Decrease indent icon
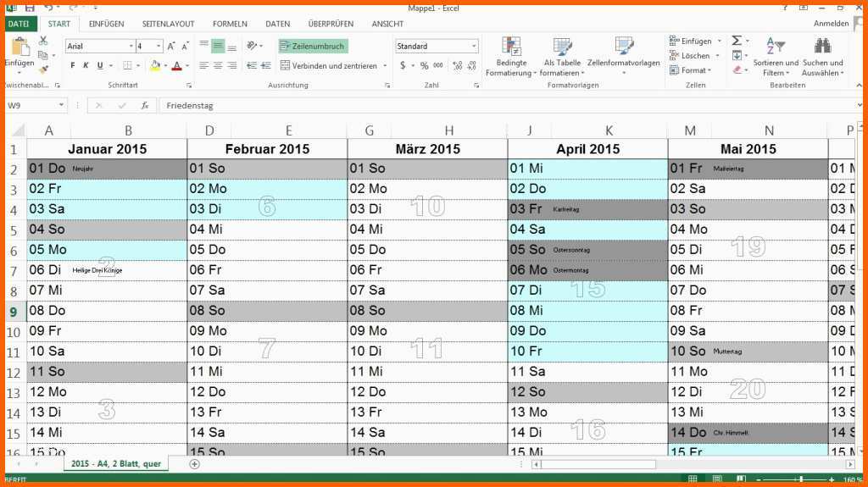The image size is (868, 487). tap(251, 65)
